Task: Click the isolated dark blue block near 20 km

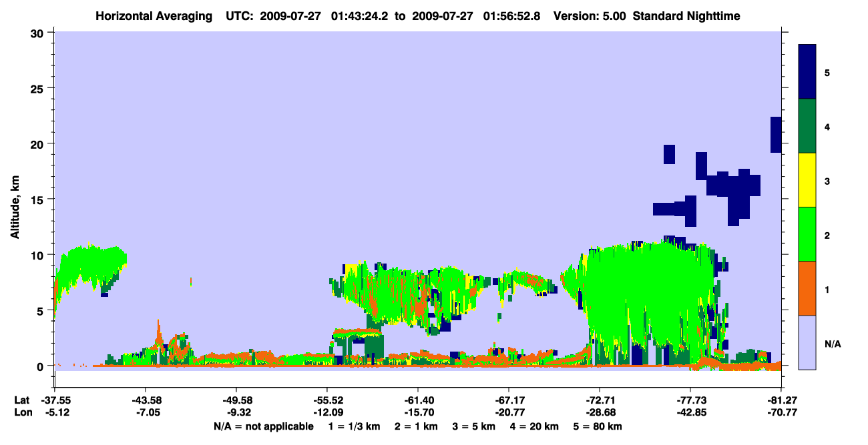Action: click(x=776, y=135)
